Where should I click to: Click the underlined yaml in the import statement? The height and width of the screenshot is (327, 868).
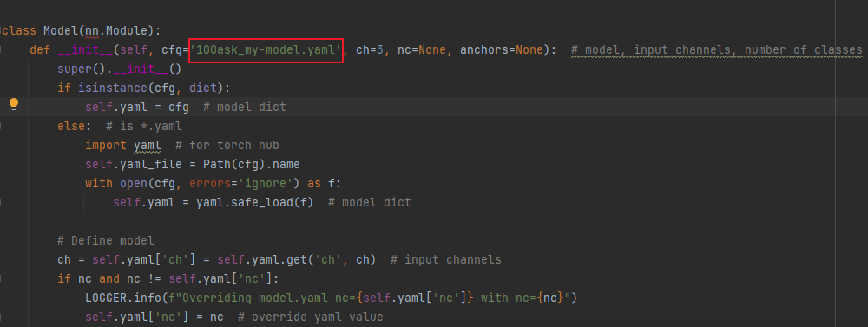click(x=148, y=146)
